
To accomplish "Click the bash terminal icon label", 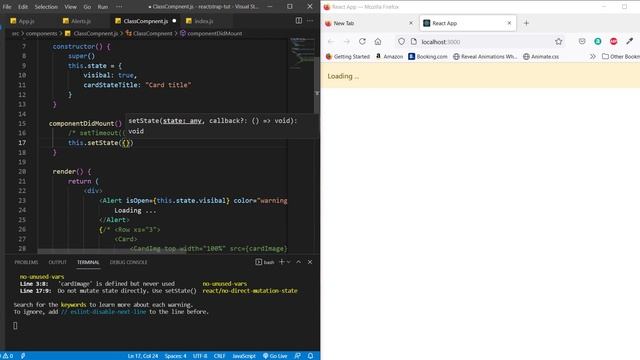I will point(264,262).
